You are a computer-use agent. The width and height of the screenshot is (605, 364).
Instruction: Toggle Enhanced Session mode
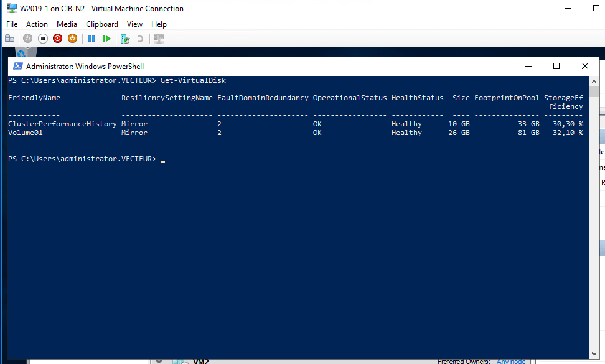tap(158, 38)
